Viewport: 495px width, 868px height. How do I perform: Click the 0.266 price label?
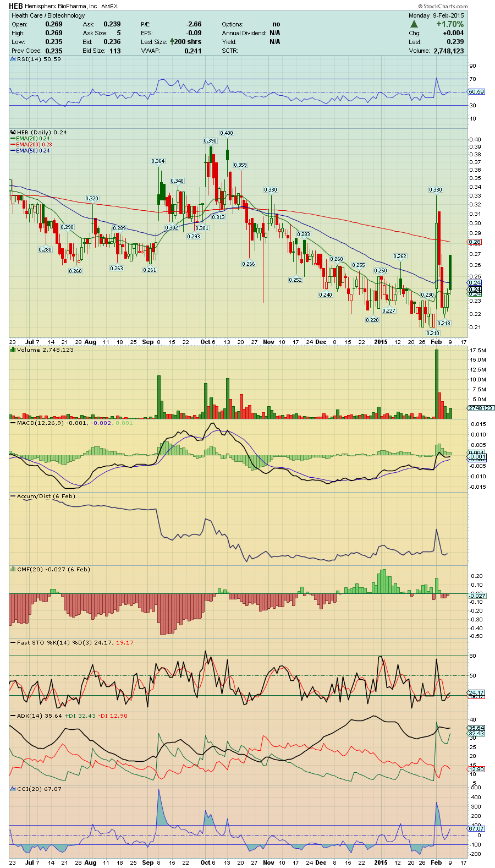click(x=249, y=264)
